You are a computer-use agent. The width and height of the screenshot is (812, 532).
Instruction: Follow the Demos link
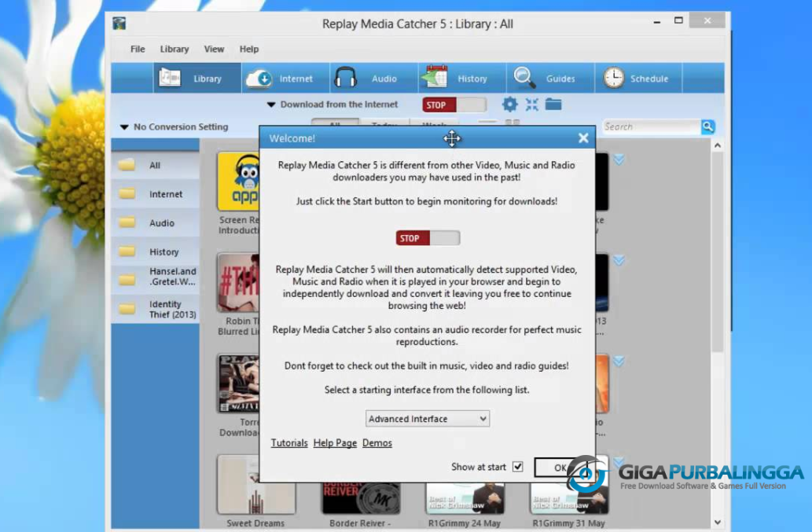tap(377, 443)
